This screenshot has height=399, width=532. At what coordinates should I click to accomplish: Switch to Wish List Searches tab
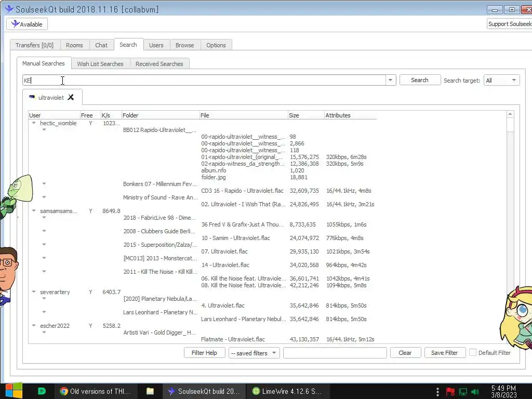[100, 64]
